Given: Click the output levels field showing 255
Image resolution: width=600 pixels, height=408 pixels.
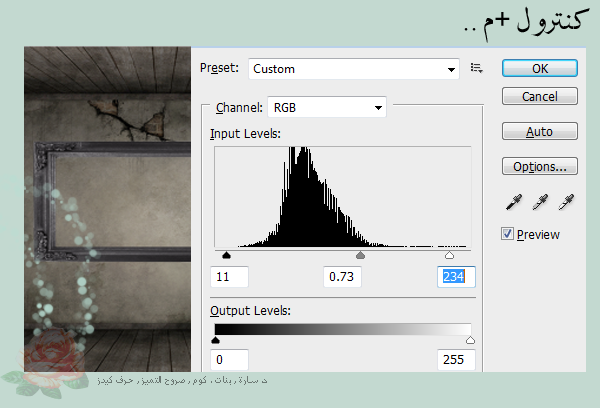Looking at the screenshot, I should click(x=456, y=359).
